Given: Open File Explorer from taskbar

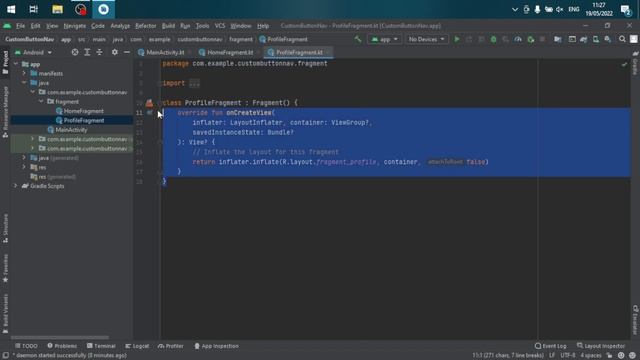Looking at the screenshot, I should point(57,9).
